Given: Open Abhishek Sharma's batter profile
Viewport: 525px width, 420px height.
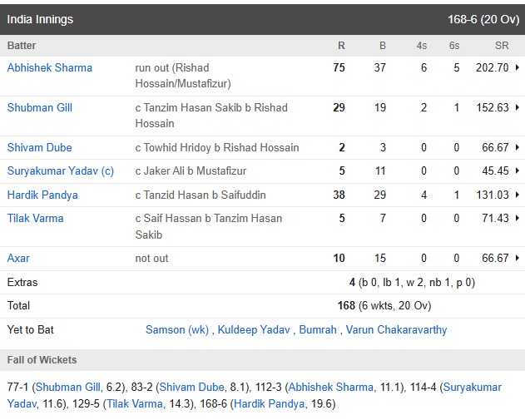Looking at the screenshot, I should (50, 68).
